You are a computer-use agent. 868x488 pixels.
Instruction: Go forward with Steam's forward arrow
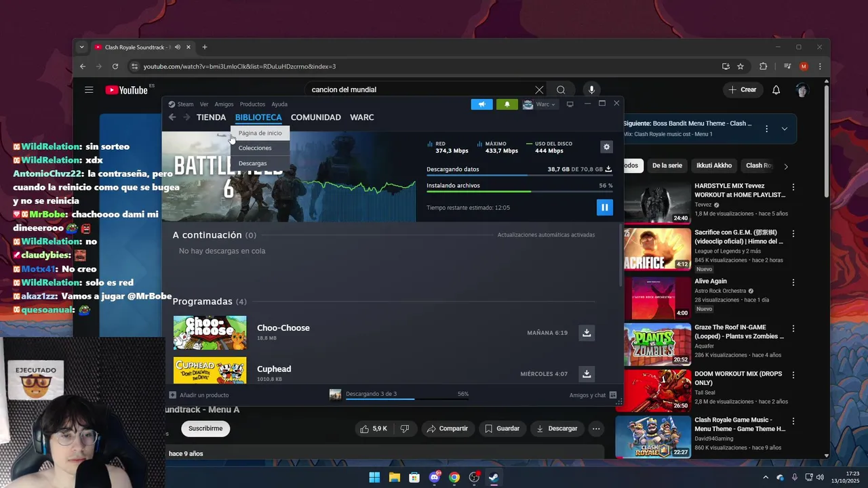[186, 117]
